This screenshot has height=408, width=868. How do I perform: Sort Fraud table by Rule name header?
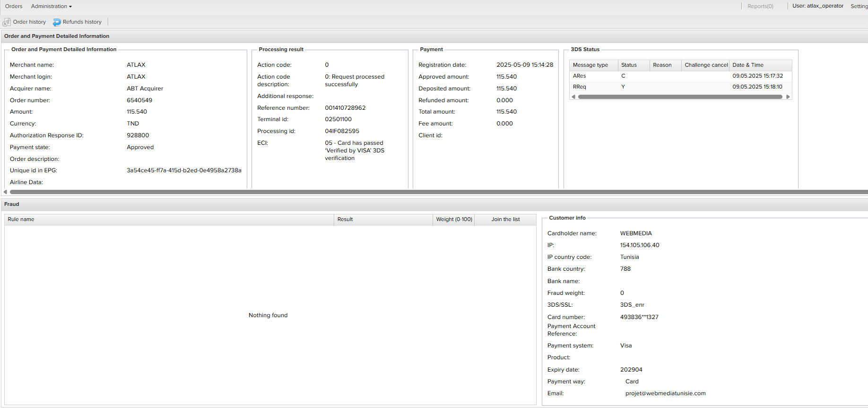(x=21, y=220)
